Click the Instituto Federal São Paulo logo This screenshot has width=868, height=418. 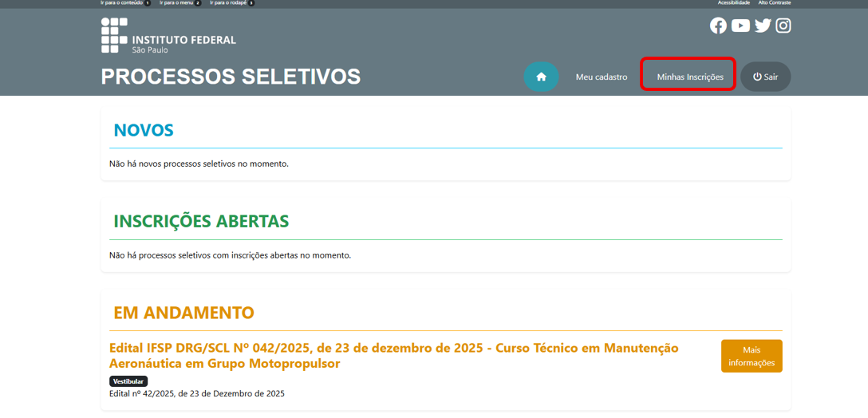coord(168,36)
